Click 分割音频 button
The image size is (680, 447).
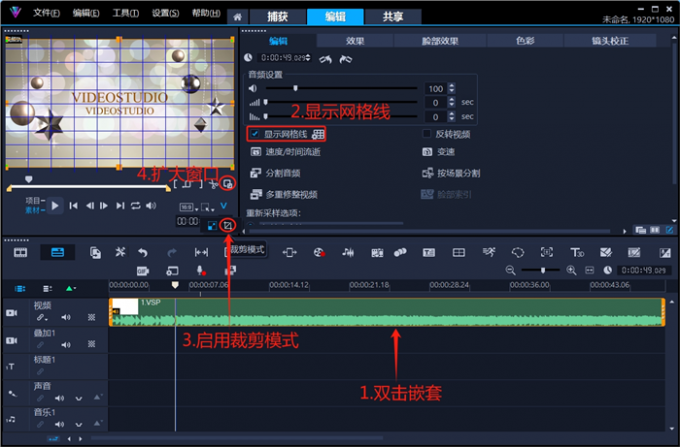275,173
